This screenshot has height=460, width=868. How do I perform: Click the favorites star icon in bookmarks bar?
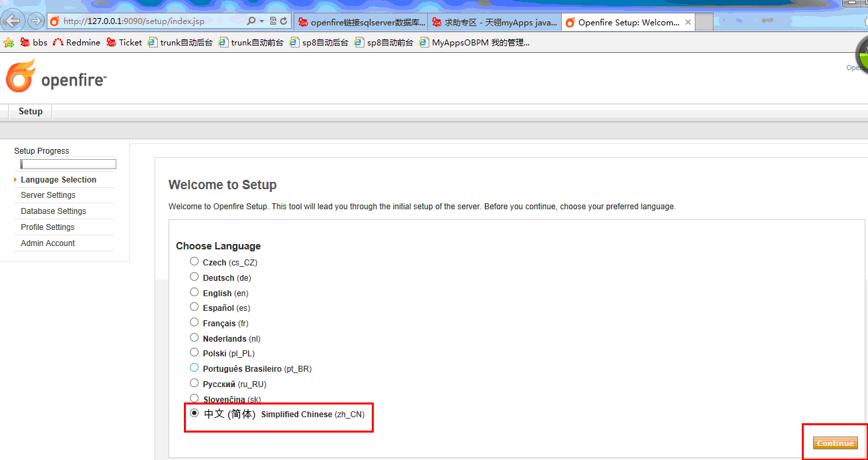coord(9,43)
